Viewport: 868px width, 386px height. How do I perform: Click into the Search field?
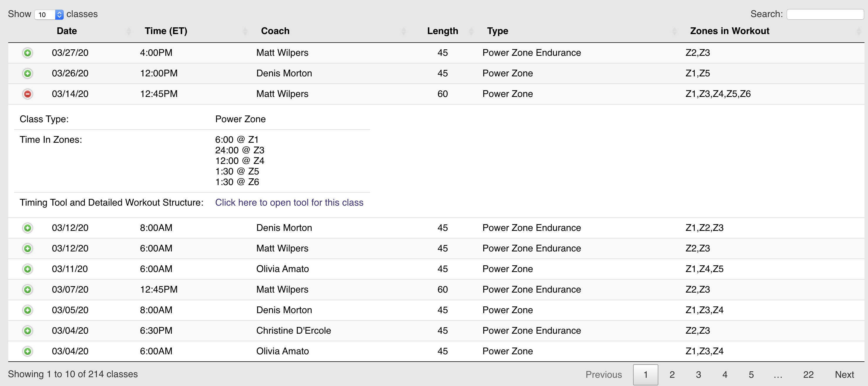(x=825, y=14)
